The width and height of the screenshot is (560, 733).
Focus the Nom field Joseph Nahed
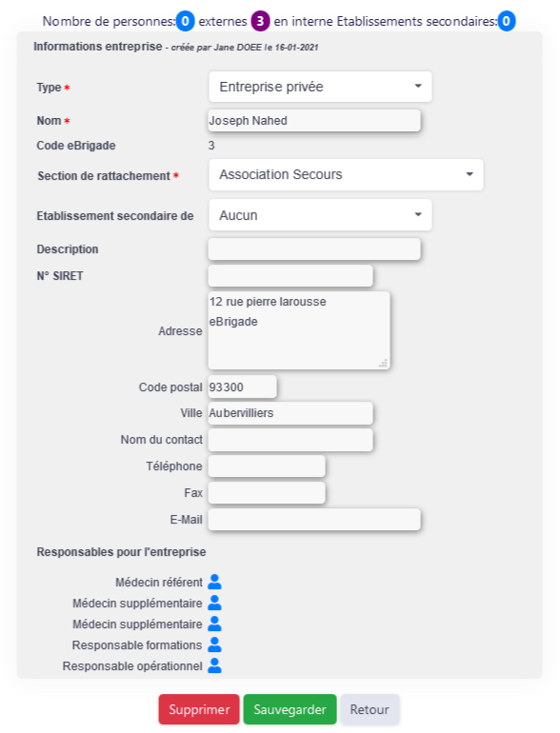tap(314, 121)
